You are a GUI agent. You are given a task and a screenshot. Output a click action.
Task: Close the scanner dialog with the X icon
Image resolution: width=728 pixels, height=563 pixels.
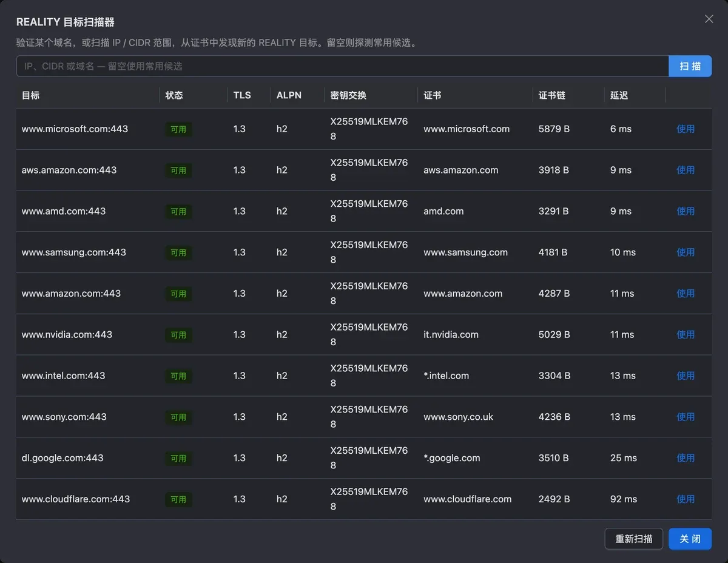click(709, 19)
